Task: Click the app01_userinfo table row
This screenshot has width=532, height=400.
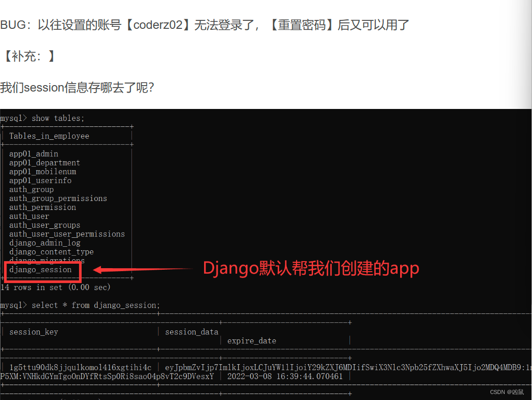Action: pos(40,181)
